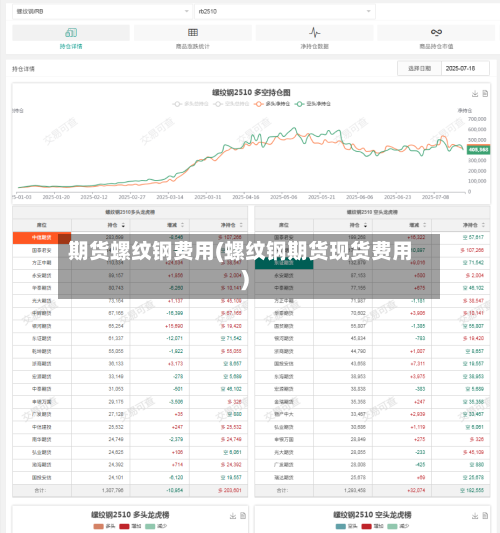Click the 席位 header of long table
The height and width of the screenshot is (533, 500).
tap(42, 225)
